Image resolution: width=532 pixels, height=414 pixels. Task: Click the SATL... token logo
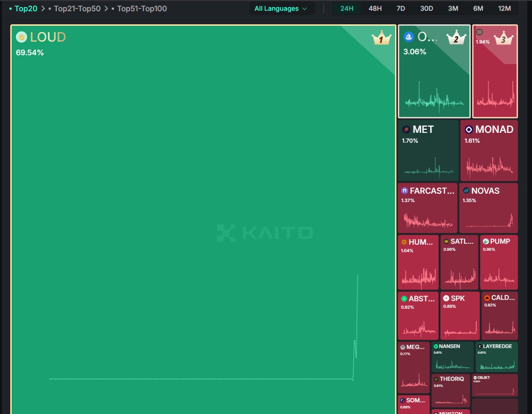coord(446,241)
